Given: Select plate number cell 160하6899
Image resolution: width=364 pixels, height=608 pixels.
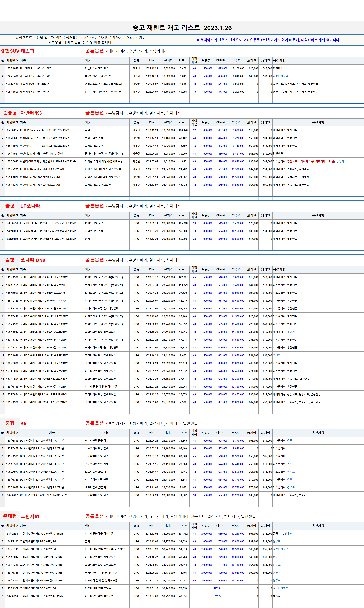Looking at the screenshot, I should (12, 441).
